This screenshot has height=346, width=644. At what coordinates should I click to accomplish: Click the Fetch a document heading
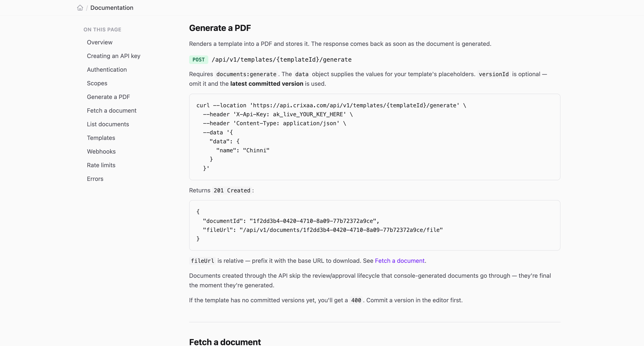[x=225, y=342]
